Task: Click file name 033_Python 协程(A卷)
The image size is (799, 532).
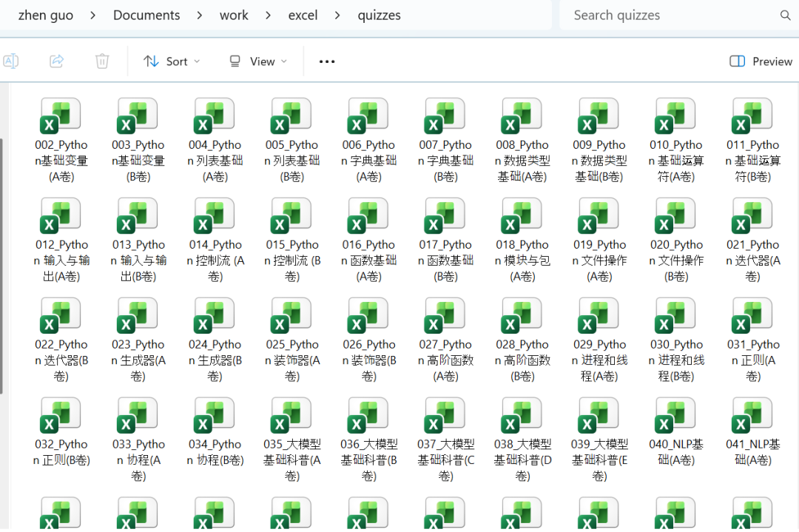Action: point(138,460)
